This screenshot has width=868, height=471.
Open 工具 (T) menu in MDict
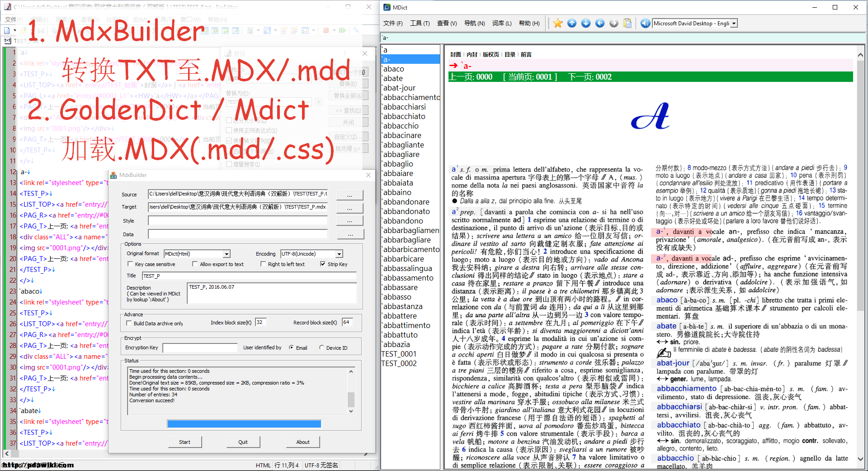click(420, 24)
